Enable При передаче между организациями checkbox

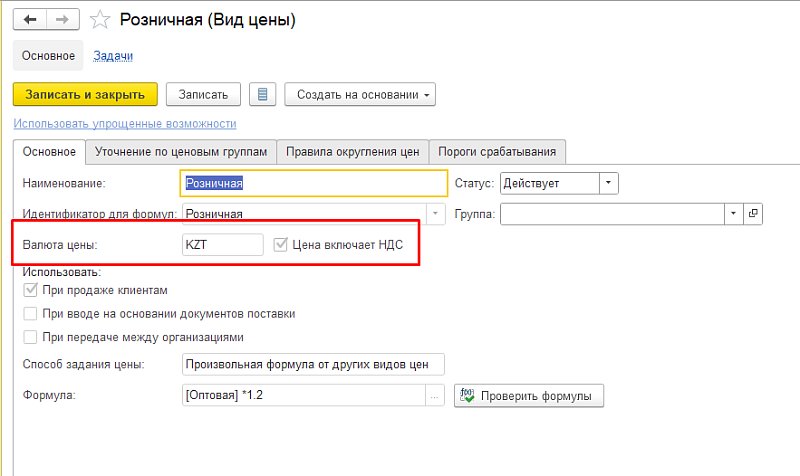(x=30, y=337)
